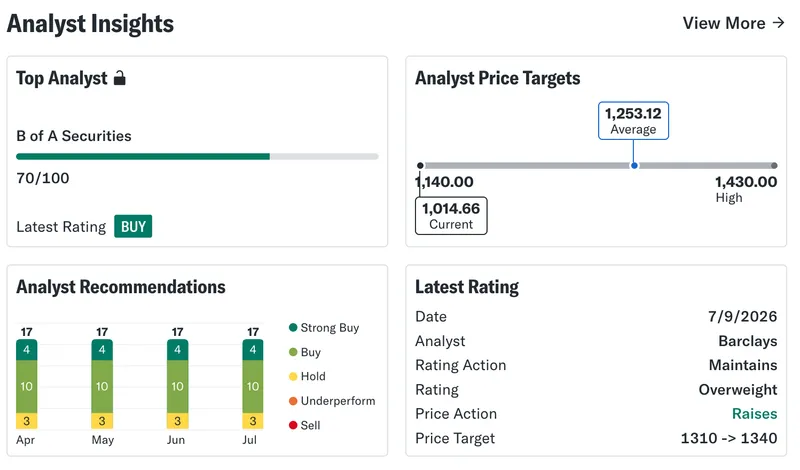The height and width of the screenshot is (470, 800).
Task: Click the orange Underperform legend dot
Action: point(293,401)
